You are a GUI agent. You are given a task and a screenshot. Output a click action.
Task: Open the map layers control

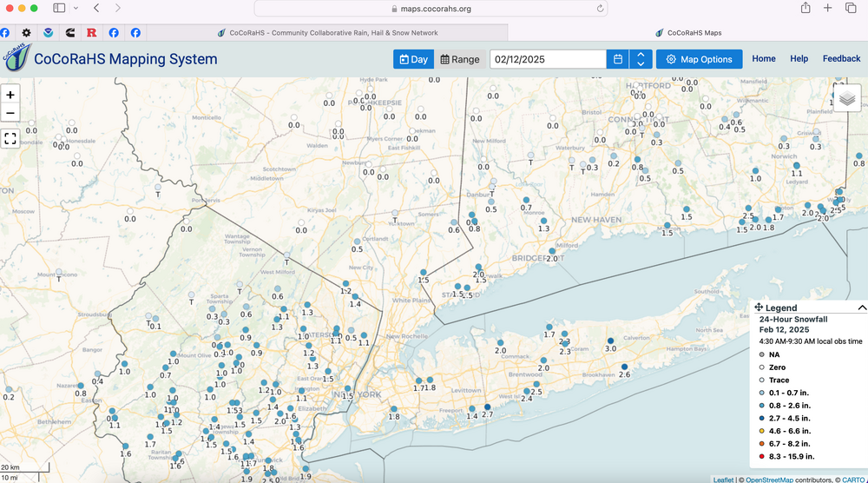click(x=847, y=98)
